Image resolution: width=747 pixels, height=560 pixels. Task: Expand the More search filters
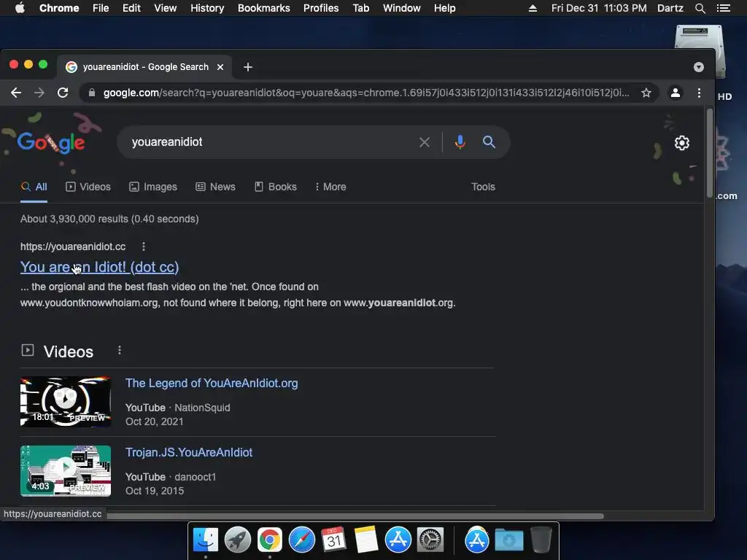330,187
